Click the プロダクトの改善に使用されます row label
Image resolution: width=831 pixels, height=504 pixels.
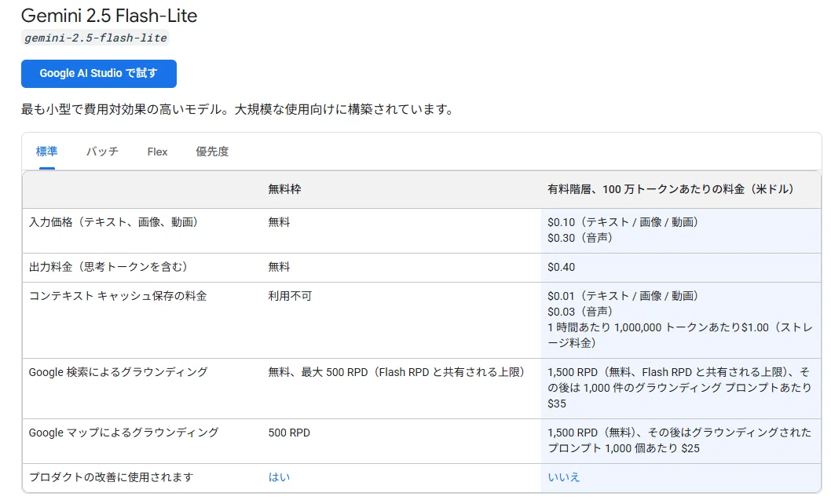(111, 477)
